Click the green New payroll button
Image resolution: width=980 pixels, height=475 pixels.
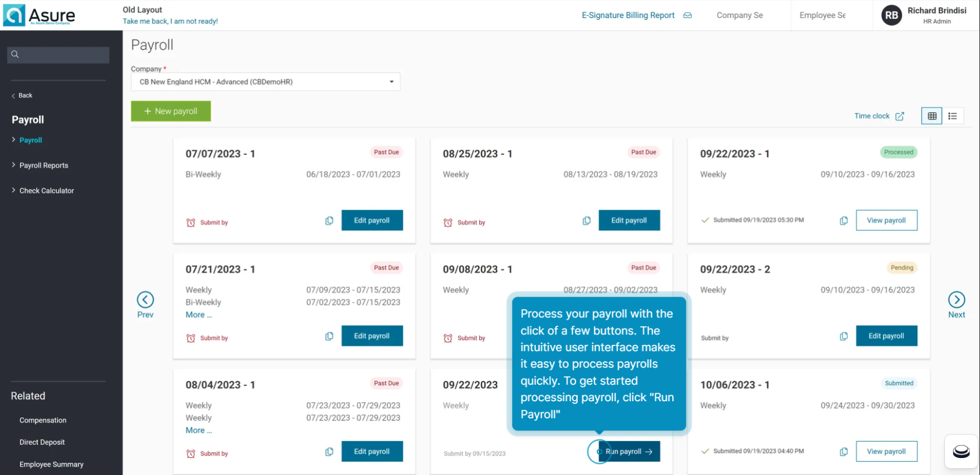(x=171, y=111)
